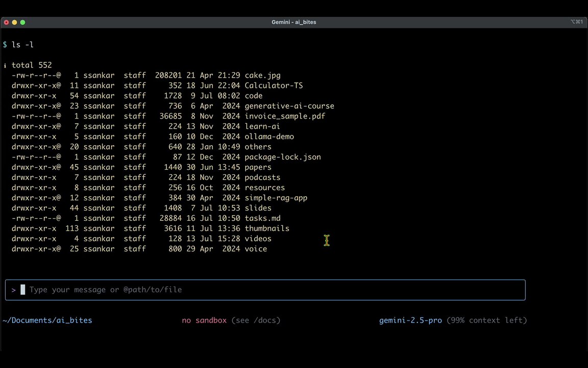
Task: Click the 'others' directory name
Action: tap(258, 147)
